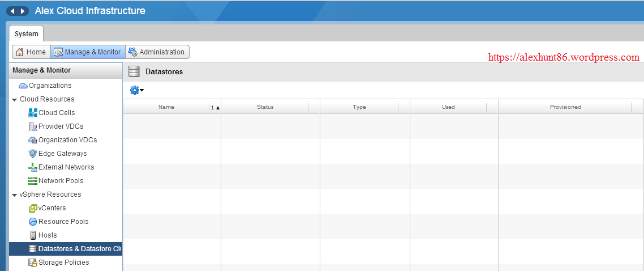Click the back navigation arrow

12,11
